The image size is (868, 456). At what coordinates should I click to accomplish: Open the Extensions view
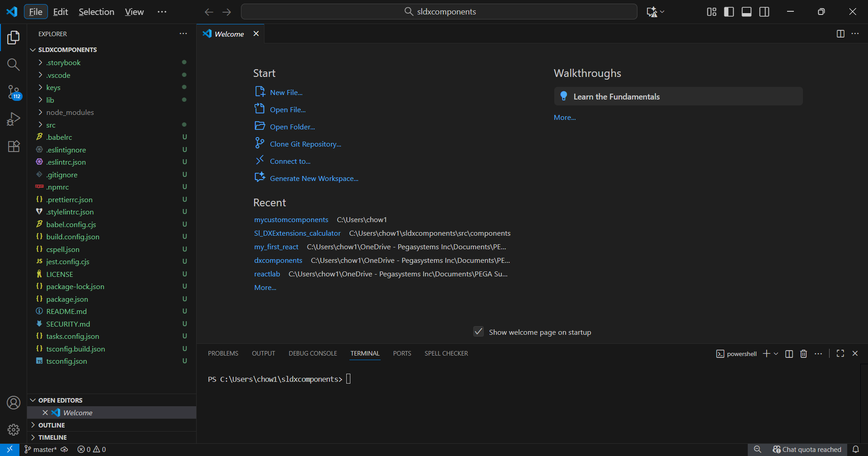click(x=13, y=146)
